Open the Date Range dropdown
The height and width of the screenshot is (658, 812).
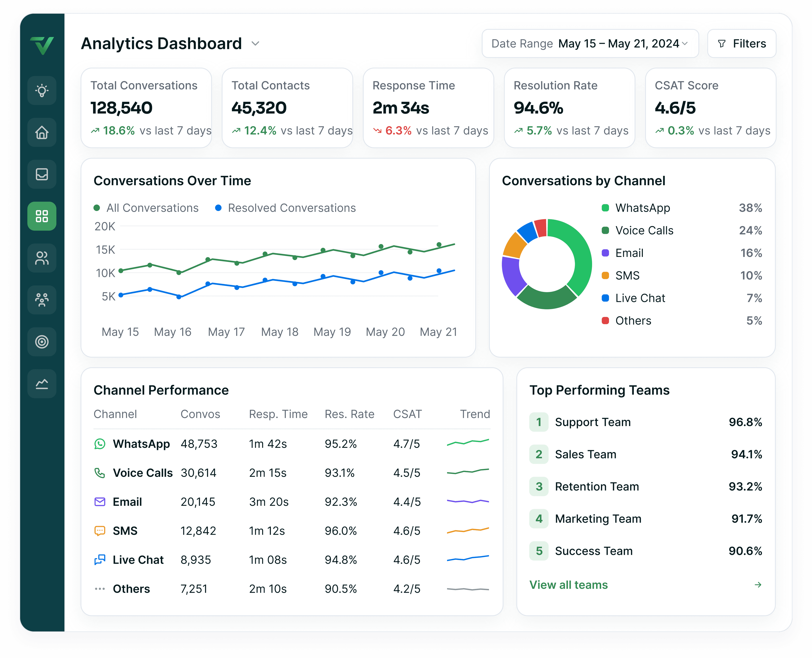[590, 44]
